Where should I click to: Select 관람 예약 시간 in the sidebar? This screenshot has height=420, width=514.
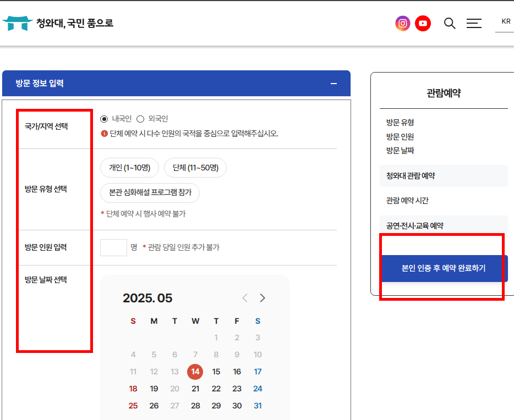pos(406,200)
